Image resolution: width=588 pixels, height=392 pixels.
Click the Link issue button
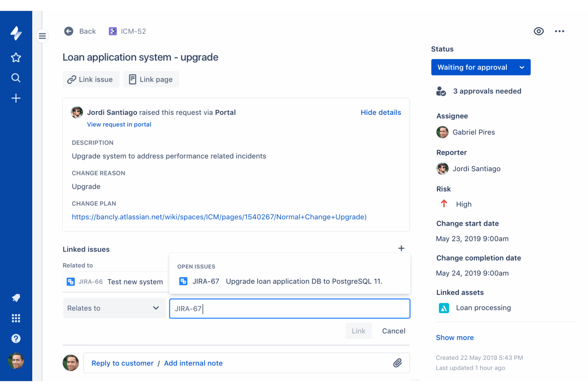coord(91,79)
